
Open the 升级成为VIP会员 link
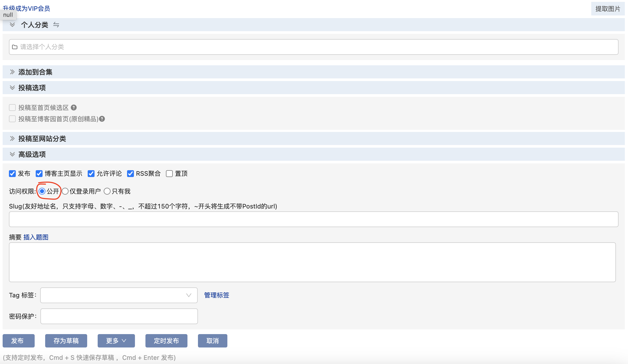[26, 8]
